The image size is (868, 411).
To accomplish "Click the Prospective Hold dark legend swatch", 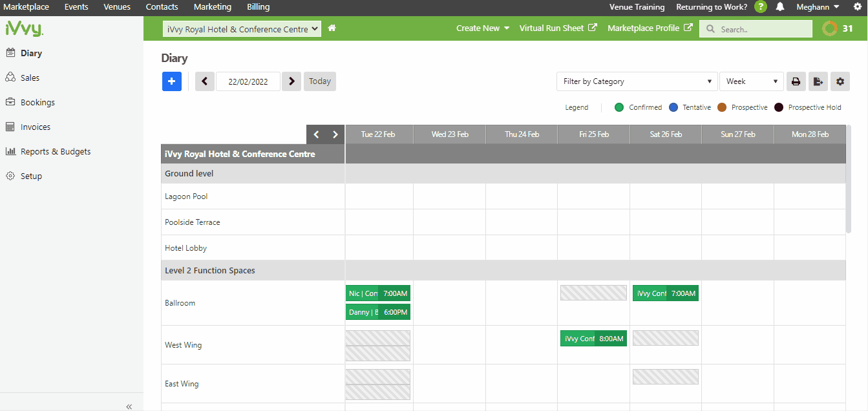I will [x=779, y=107].
